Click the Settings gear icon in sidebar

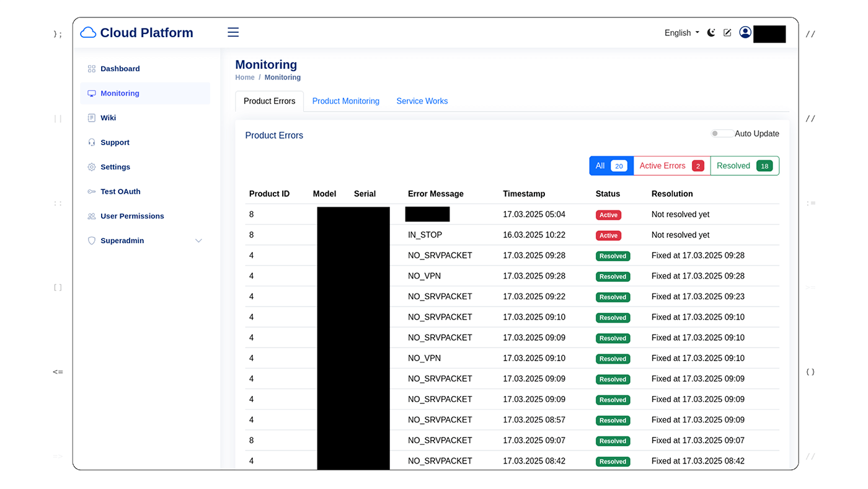(92, 167)
